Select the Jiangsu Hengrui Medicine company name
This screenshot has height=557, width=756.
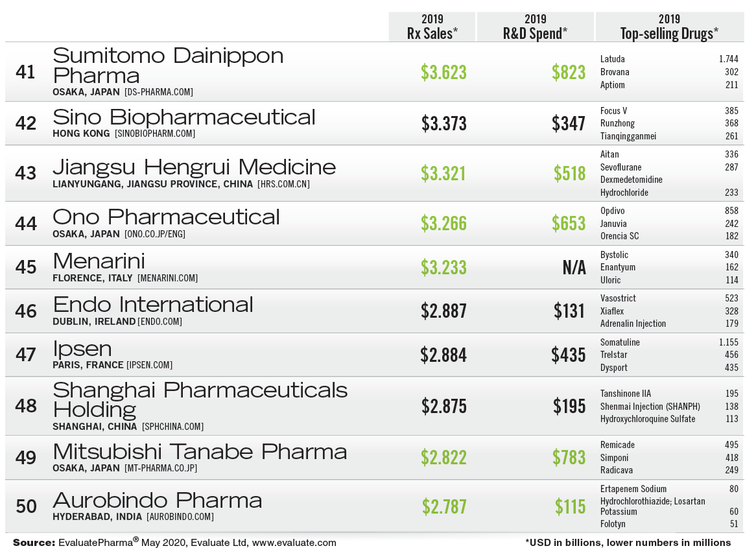[x=195, y=167]
